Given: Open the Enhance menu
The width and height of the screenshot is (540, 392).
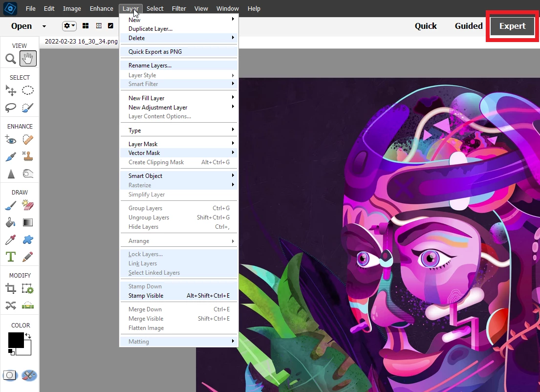Looking at the screenshot, I should pyautogui.click(x=102, y=9).
